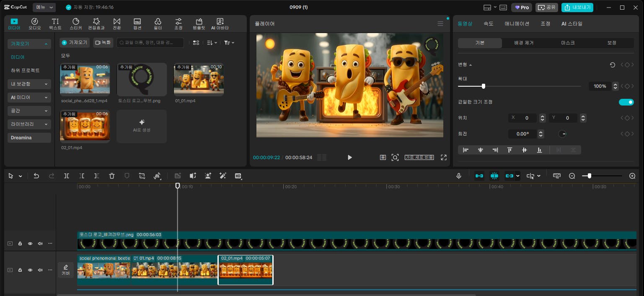
Task: Expand the 메뉴 menu dropdown
Action: pos(44,7)
